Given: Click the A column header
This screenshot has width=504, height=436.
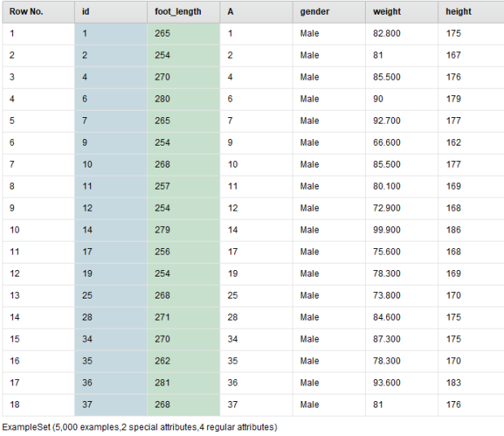Looking at the screenshot, I should (256, 12).
